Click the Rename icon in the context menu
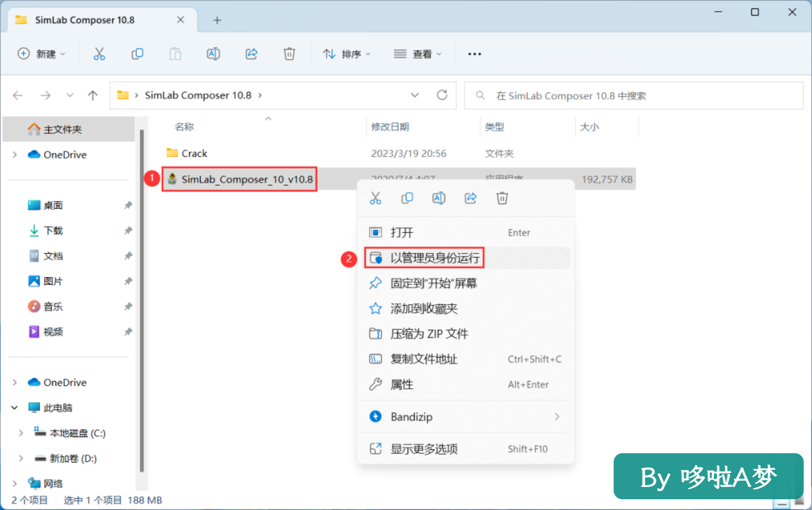This screenshot has width=812, height=510. pos(439,198)
